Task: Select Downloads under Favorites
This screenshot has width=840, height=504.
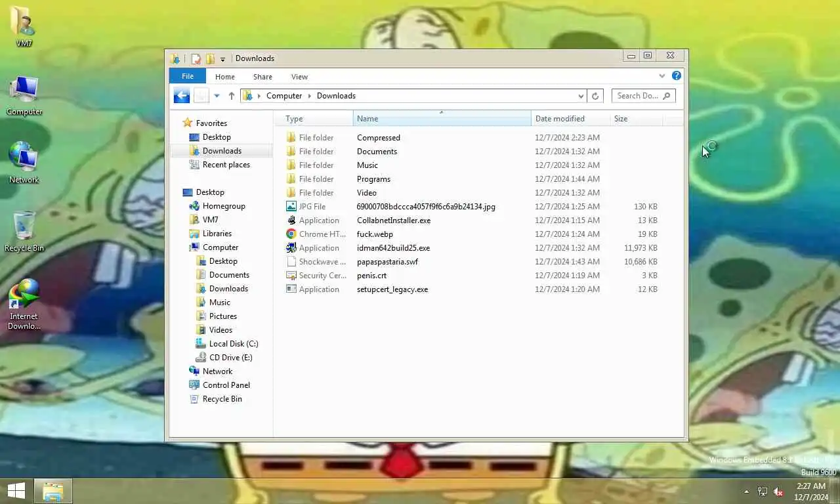Action: 222,151
